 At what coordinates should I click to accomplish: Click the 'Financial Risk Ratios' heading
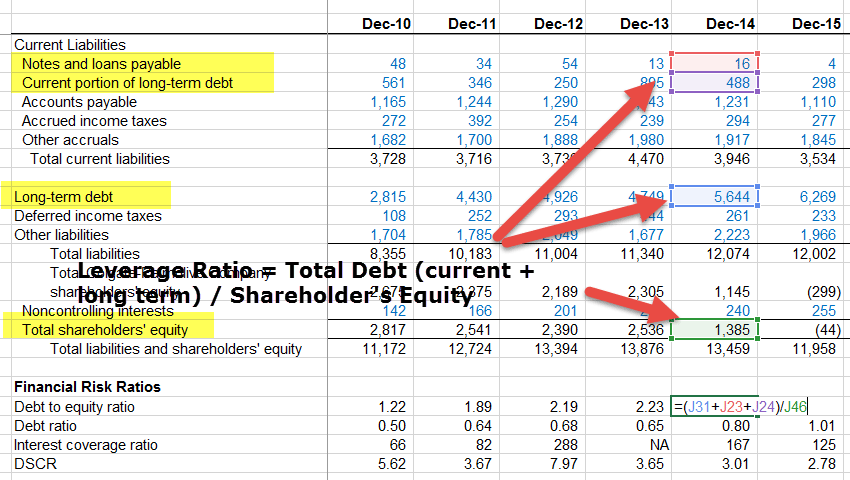[87, 386]
